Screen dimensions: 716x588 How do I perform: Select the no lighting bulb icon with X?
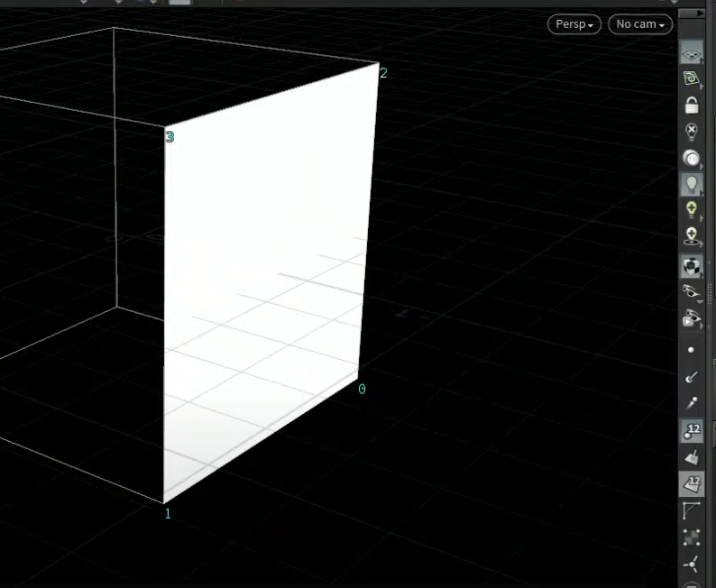(x=692, y=132)
